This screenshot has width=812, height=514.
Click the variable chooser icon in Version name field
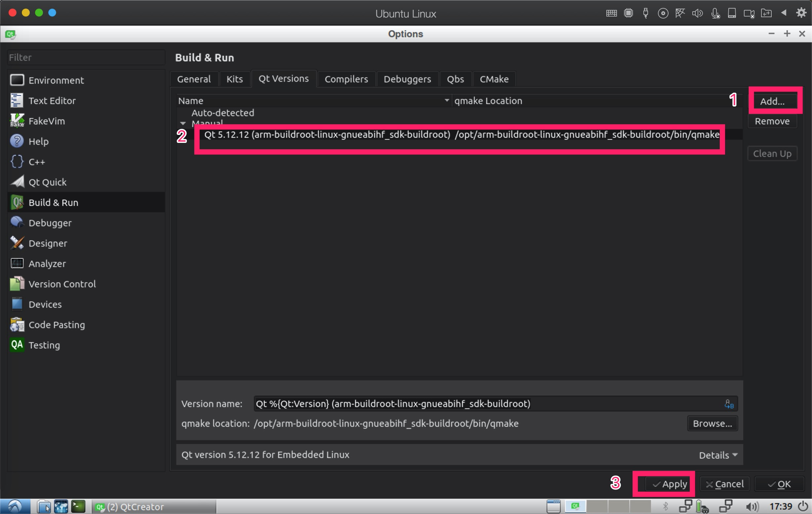[x=729, y=404]
